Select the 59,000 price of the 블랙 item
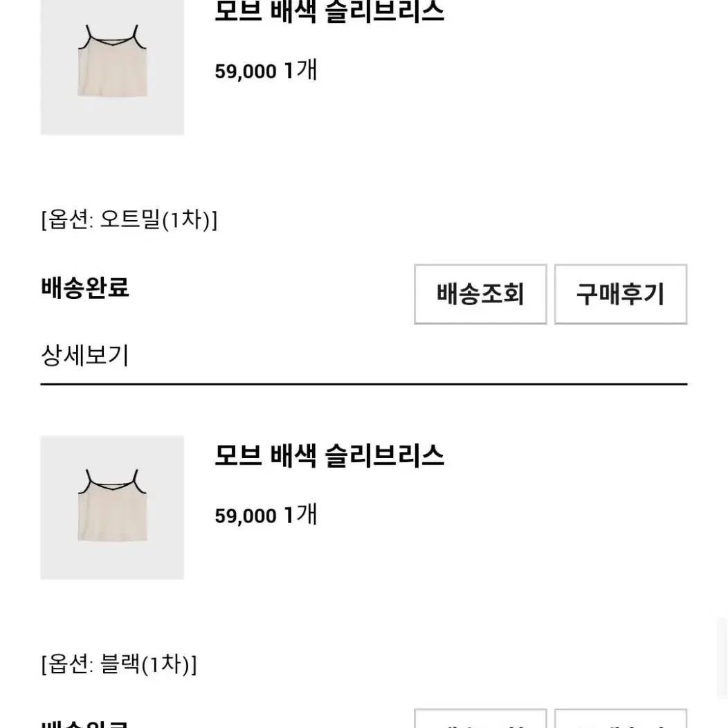 point(246,516)
